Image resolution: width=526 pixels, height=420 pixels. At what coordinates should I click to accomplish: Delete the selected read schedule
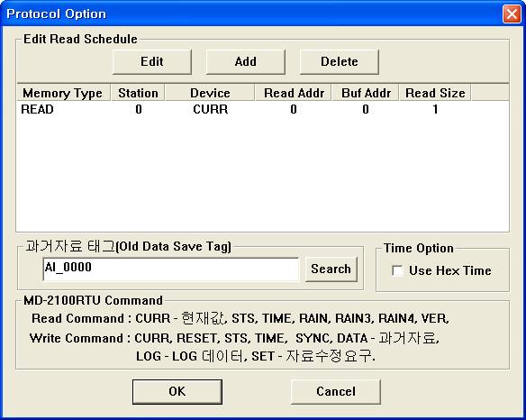(340, 62)
